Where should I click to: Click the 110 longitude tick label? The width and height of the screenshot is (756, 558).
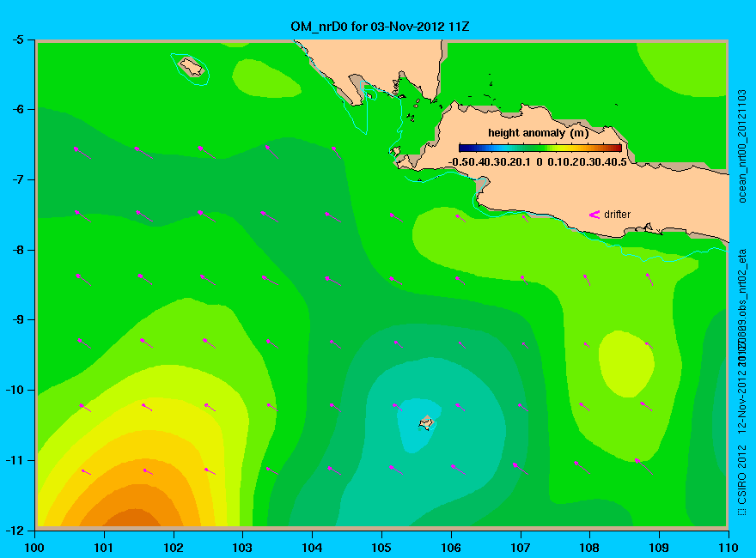(x=729, y=548)
